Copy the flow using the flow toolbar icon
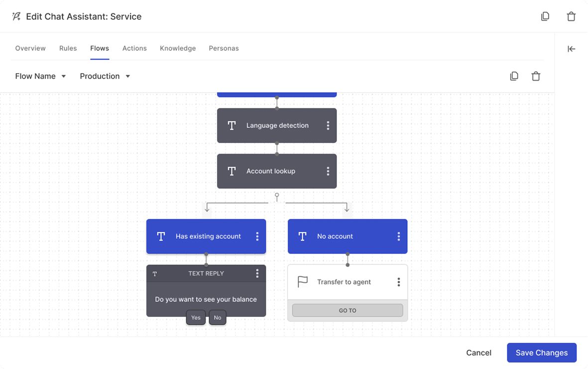The width and height of the screenshot is (588, 369). tap(514, 76)
